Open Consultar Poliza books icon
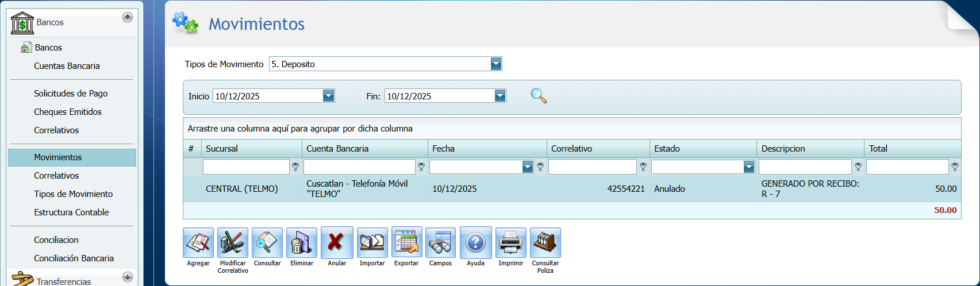 (545, 243)
